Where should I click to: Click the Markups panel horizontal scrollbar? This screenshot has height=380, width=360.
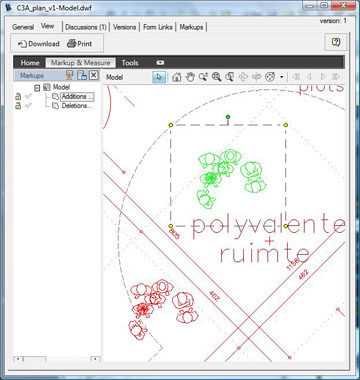[57, 359]
